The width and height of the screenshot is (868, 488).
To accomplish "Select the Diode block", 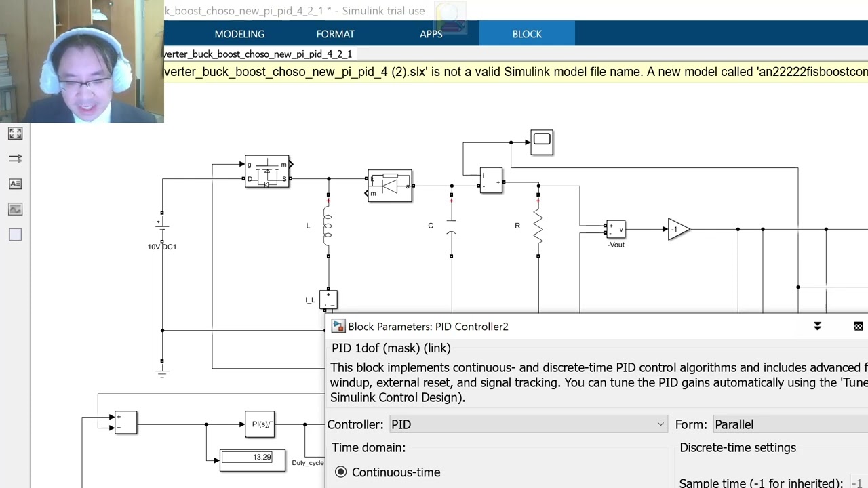I will [x=390, y=186].
